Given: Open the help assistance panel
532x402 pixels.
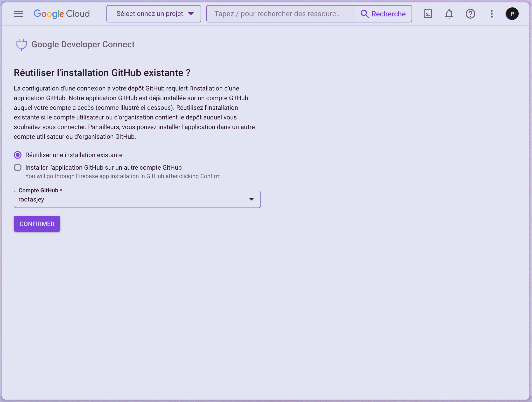Looking at the screenshot, I should (x=470, y=14).
